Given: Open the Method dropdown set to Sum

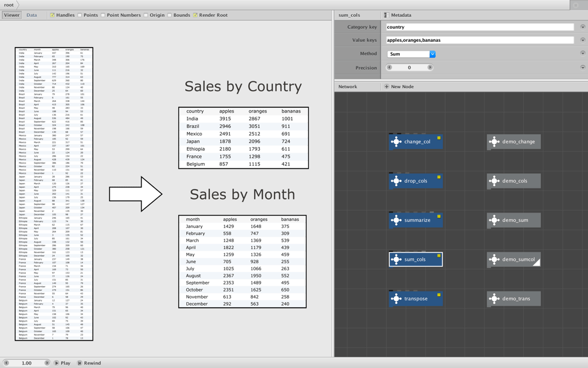Looking at the screenshot, I should pos(411,54).
